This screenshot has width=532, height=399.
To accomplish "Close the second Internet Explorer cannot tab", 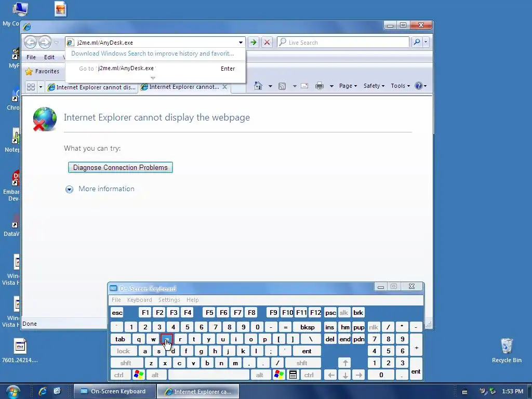I will click(x=224, y=87).
